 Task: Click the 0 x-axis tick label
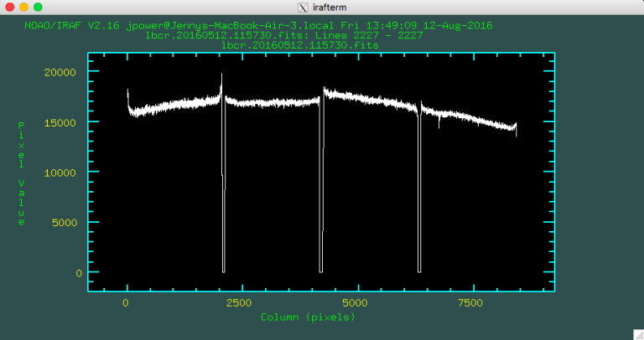[x=125, y=303]
